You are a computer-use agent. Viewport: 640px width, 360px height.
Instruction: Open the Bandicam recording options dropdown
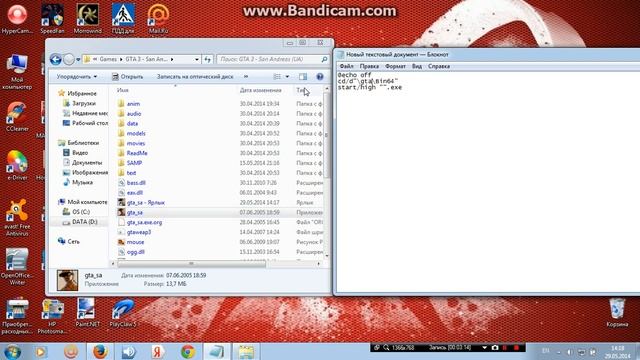point(484,348)
